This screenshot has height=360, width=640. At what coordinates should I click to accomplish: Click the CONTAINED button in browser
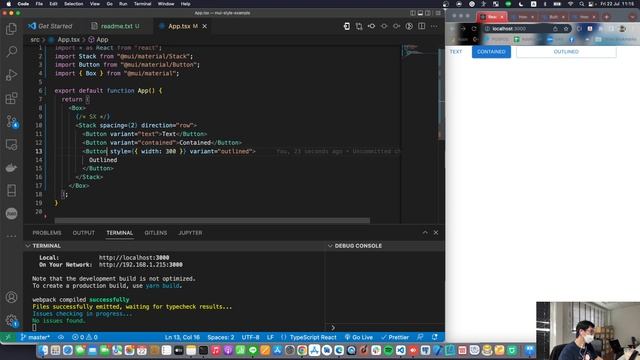(x=491, y=52)
